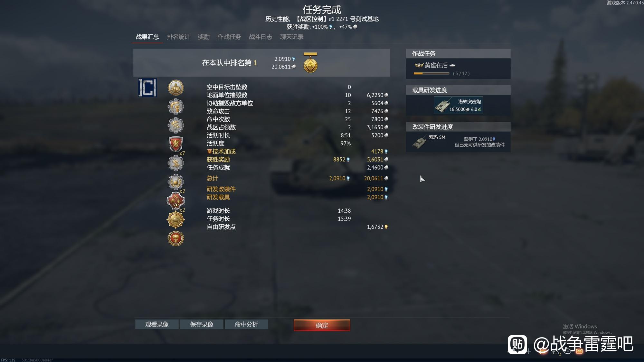Click the silver fist award medal
This screenshot has height=362, width=644.
(176, 107)
